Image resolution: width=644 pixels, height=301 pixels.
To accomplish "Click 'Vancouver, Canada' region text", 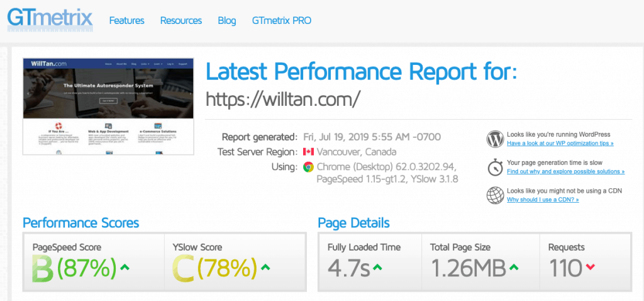I will pyautogui.click(x=357, y=152).
